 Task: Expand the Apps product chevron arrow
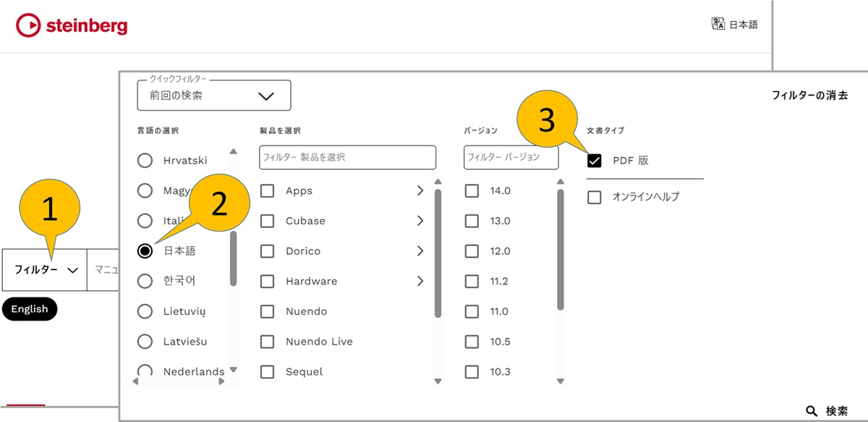point(420,190)
